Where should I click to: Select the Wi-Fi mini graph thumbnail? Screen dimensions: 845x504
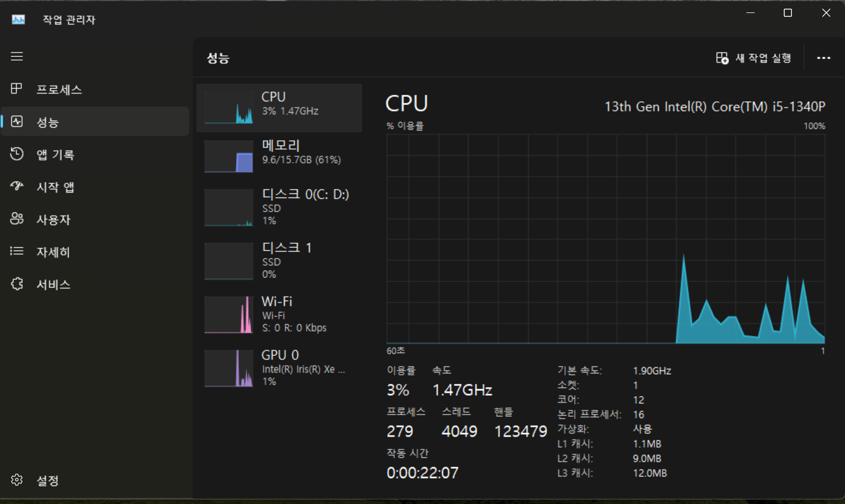tap(229, 315)
